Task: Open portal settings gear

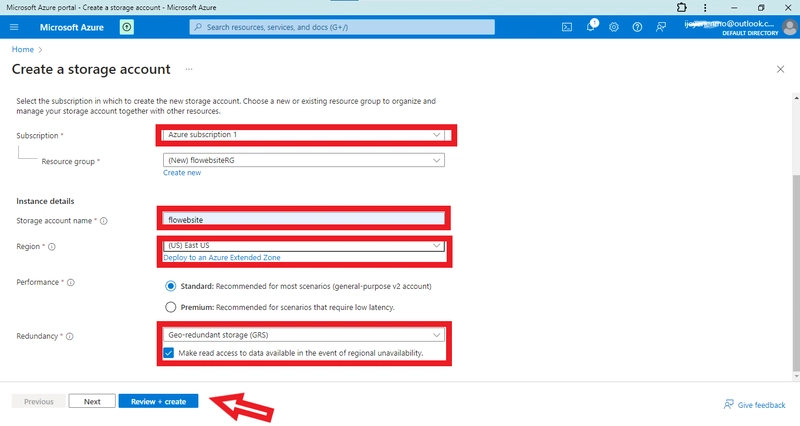Action: click(614, 27)
